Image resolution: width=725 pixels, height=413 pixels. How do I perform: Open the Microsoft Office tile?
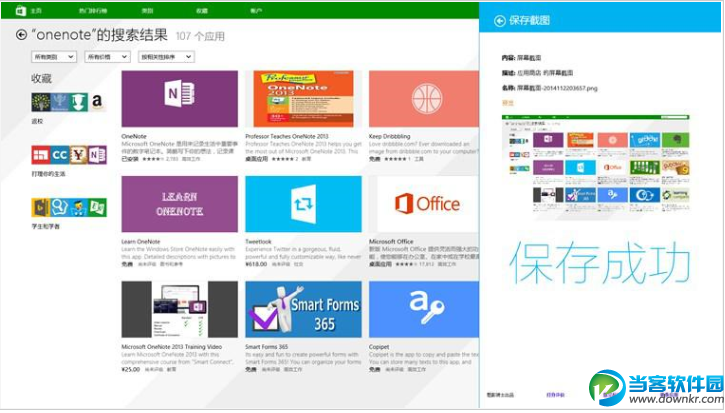point(424,204)
